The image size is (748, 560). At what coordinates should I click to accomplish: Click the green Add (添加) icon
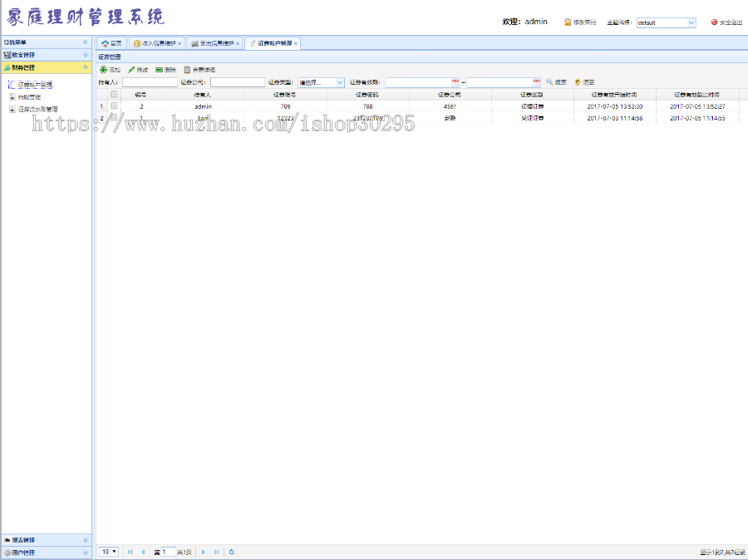(x=103, y=70)
